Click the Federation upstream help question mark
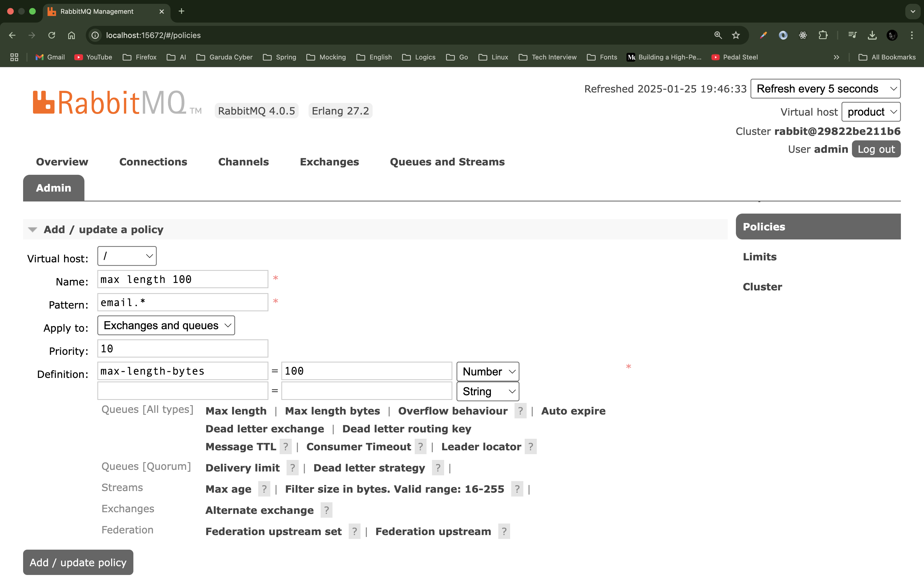This screenshot has width=924, height=578. (x=504, y=531)
